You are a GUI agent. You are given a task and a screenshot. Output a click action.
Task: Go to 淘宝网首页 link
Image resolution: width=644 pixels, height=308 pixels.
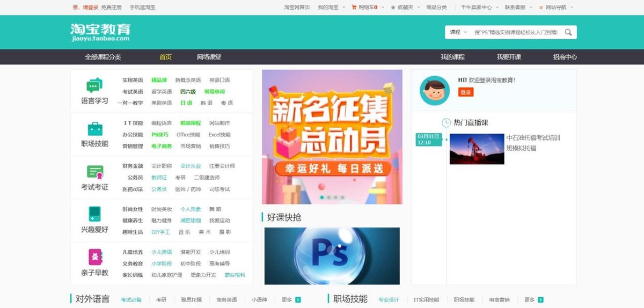pyautogui.click(x=297, y=8)
